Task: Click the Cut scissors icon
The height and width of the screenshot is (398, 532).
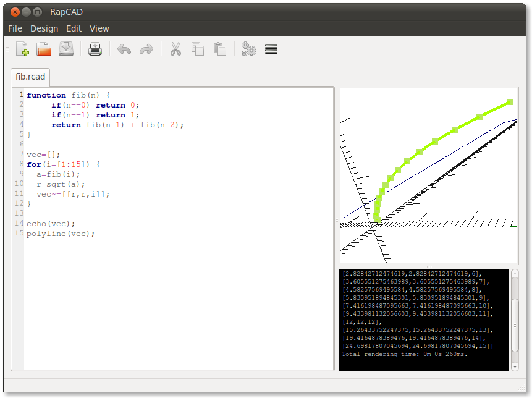Action: pyautogui.click(x=175, y=49)
